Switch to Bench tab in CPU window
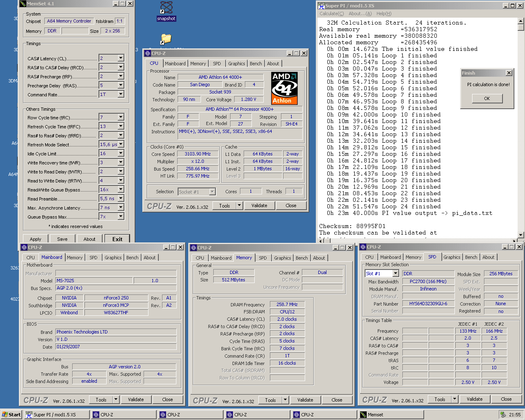The image size is (525, 420). coord(256,64)
